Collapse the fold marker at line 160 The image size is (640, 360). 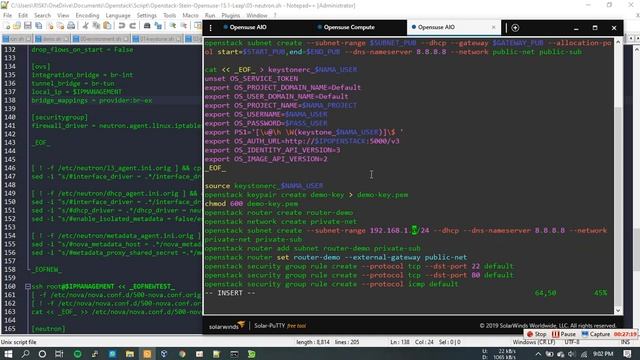click(x=28, y=287)
